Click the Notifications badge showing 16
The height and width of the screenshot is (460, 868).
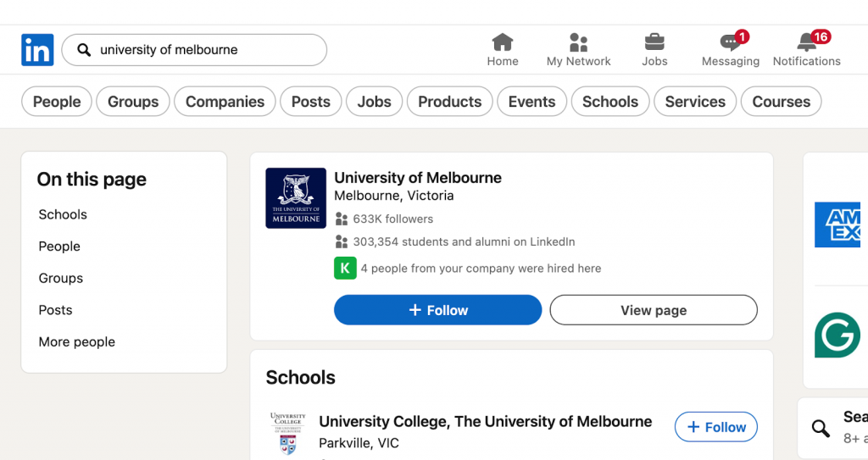821,36
